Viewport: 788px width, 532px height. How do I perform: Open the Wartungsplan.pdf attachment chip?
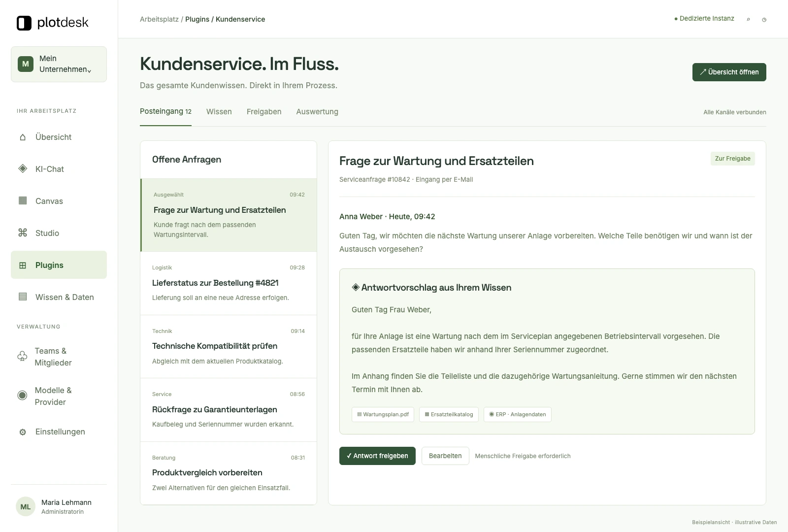pyautogui.click(x=383, y=414)
